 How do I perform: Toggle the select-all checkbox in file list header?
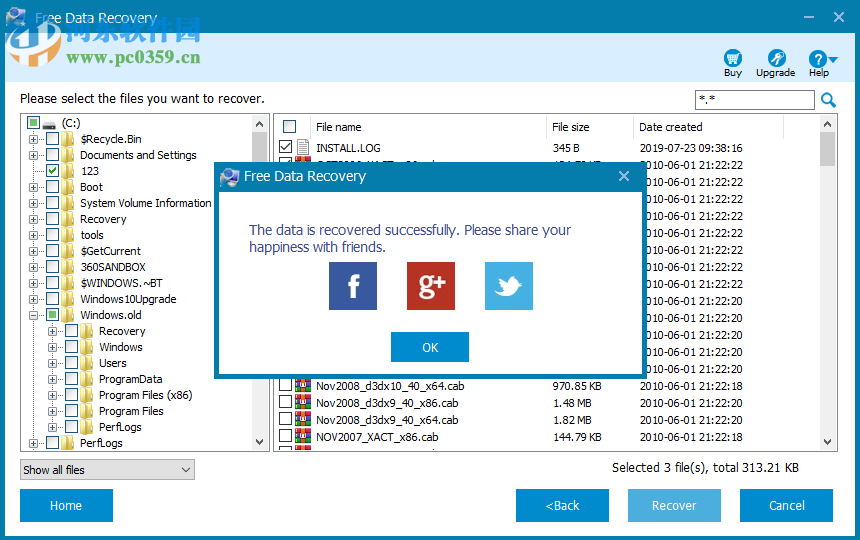point(290,127)
